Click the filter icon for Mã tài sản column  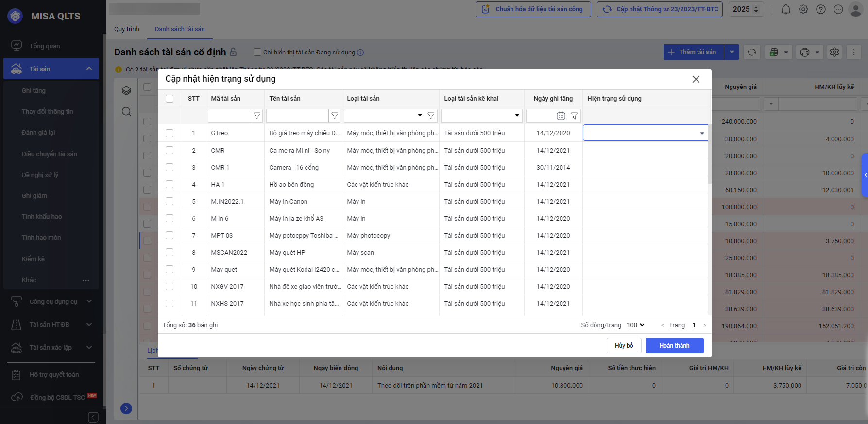257,116
